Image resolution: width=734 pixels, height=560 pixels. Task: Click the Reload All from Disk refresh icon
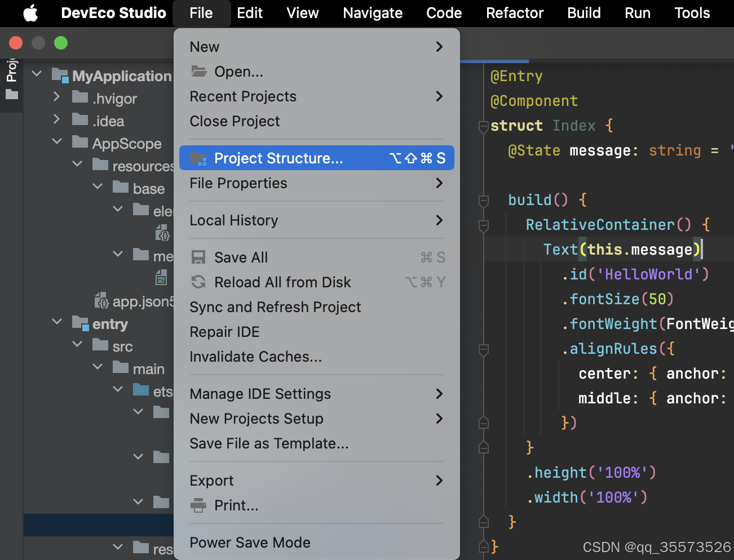(x=198, y=282)
